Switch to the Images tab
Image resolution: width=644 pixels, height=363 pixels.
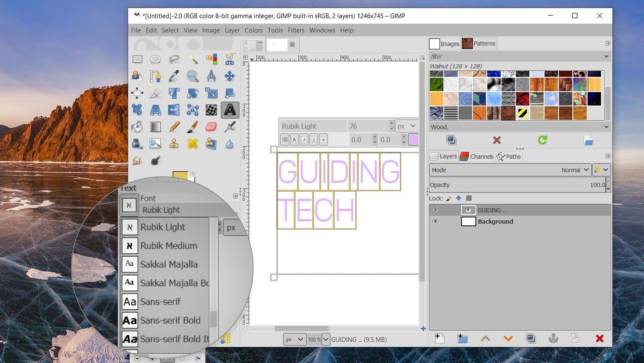(445, 44)
